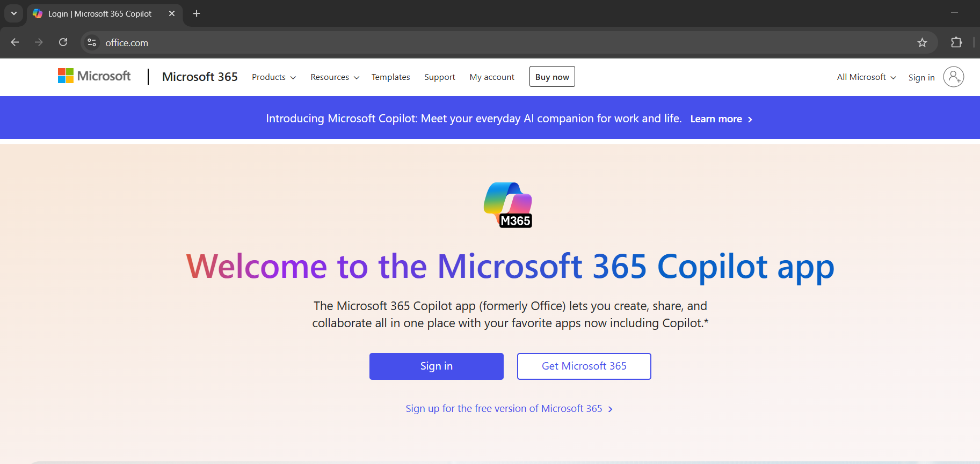
Task: Open the browser extensions puzzle icon
Action: (x=956, y=42)
